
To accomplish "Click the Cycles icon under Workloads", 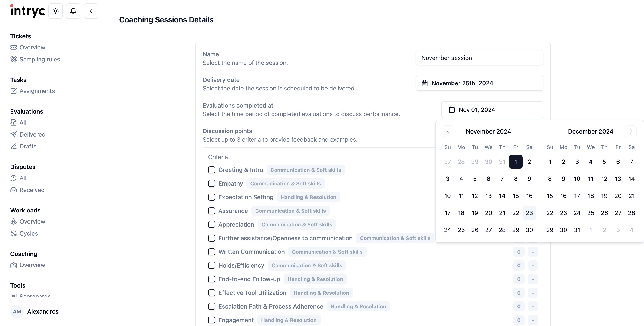I will pyautogui.click(x=13, y=234).
